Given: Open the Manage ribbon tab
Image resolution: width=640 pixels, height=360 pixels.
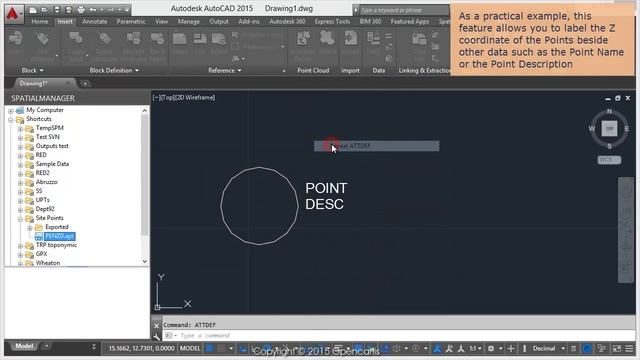Looking at the screenshot, I should (x=189, y=21).
